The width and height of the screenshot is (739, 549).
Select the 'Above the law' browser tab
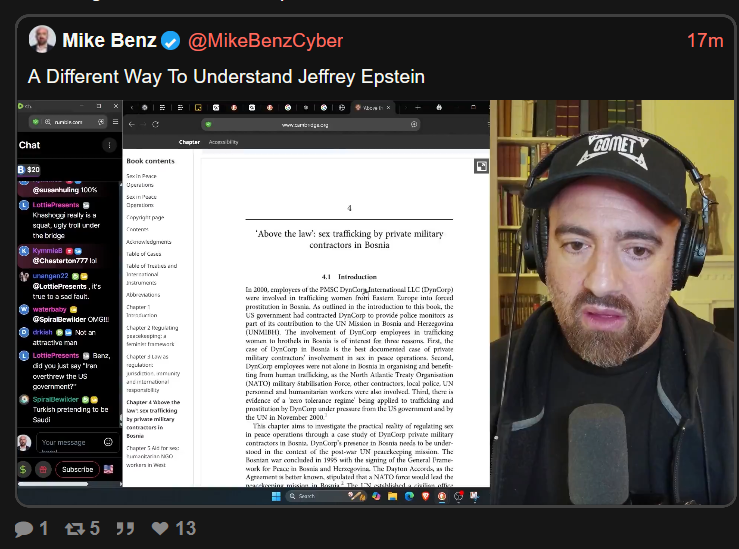372,107
